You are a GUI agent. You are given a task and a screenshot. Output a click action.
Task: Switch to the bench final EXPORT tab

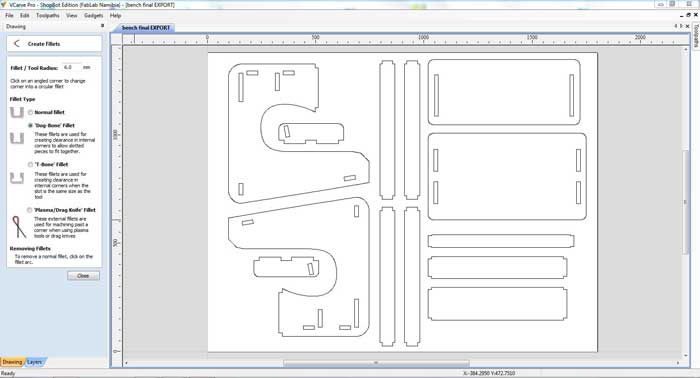coord(146,28)
